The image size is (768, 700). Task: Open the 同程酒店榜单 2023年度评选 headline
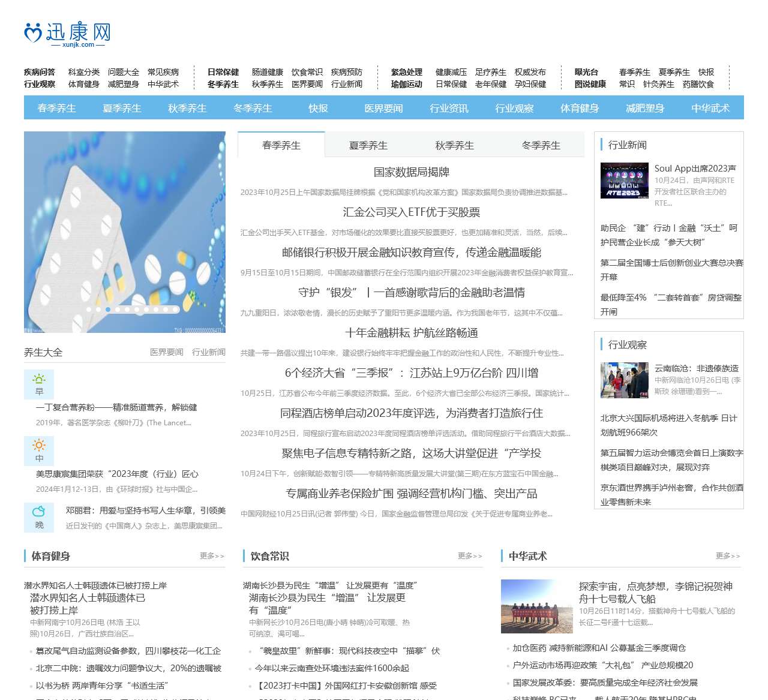[x=412, y=413]
